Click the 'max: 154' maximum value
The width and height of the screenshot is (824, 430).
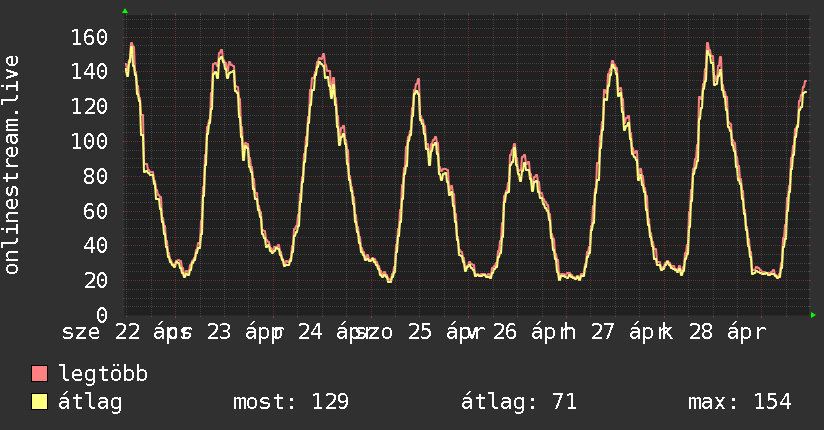(739, 402)
